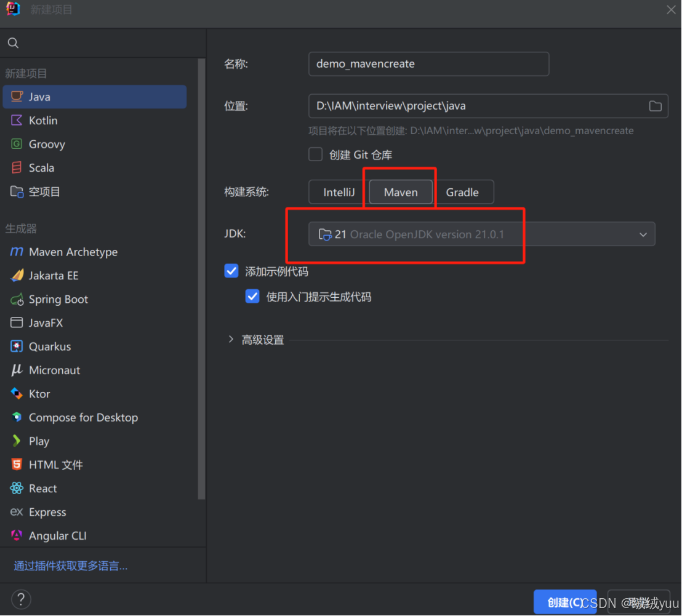
Task: Click the Micronaut mu icon
Action: tap(17, 370)
